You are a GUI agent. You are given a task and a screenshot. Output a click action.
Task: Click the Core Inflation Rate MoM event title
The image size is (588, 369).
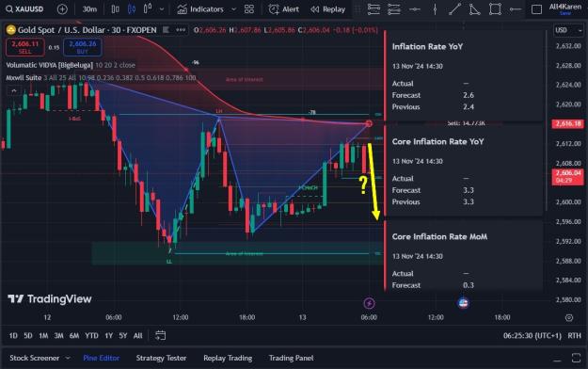click(x=439, y=236)
